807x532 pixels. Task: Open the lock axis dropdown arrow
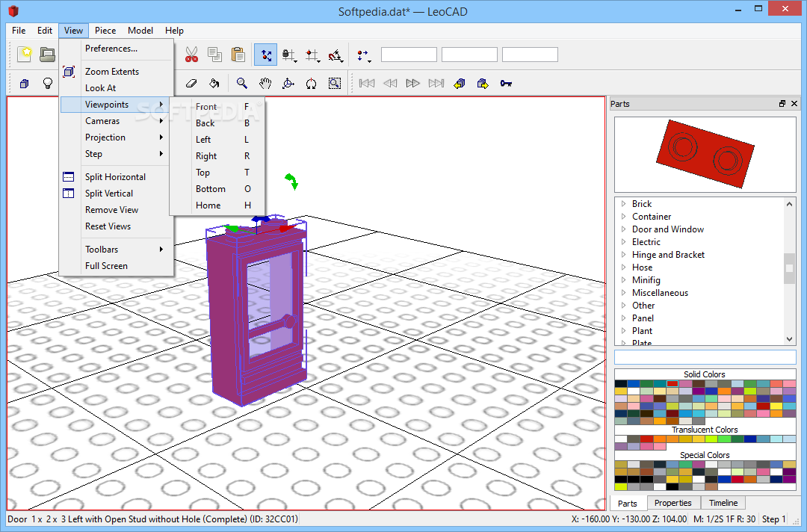[x=295, y=61]
